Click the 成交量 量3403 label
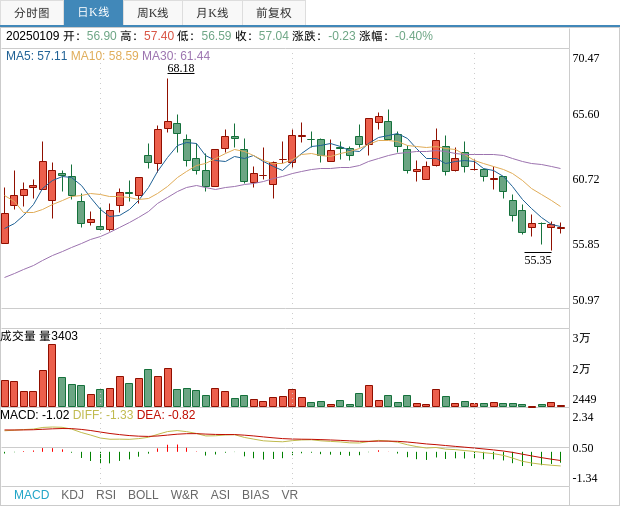 click(x=39, y=336)
